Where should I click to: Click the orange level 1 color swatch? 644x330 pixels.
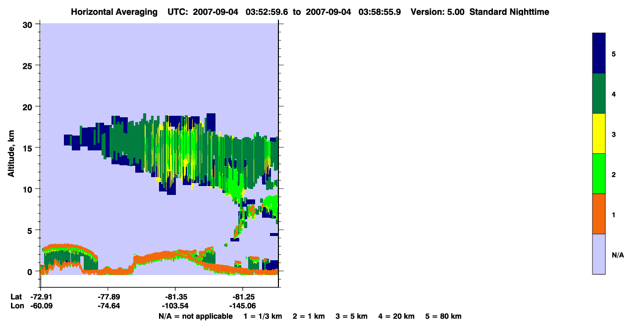599,214
